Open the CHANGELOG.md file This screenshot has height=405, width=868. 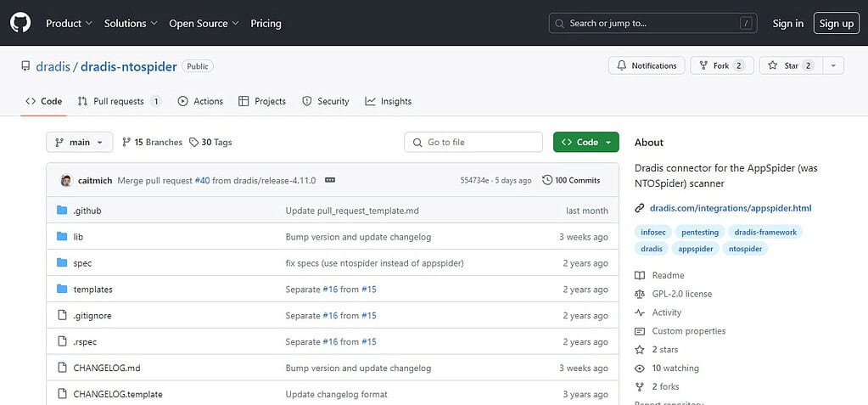(x=107, y=368)
